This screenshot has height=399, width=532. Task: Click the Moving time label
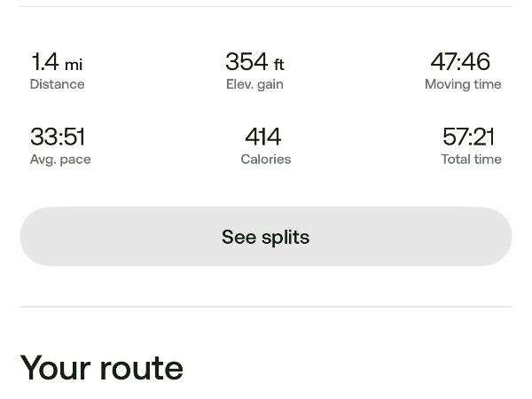[x=463, y=84]
